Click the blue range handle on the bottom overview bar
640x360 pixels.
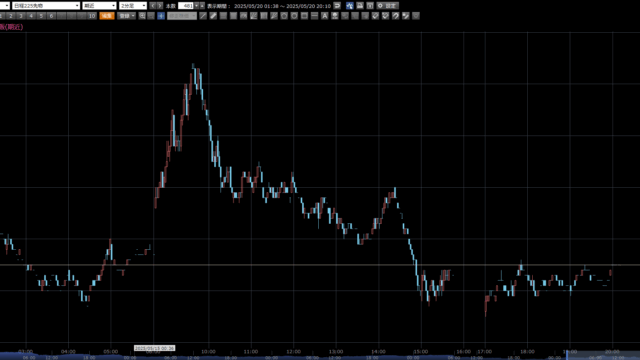click(x=567, y=355)
